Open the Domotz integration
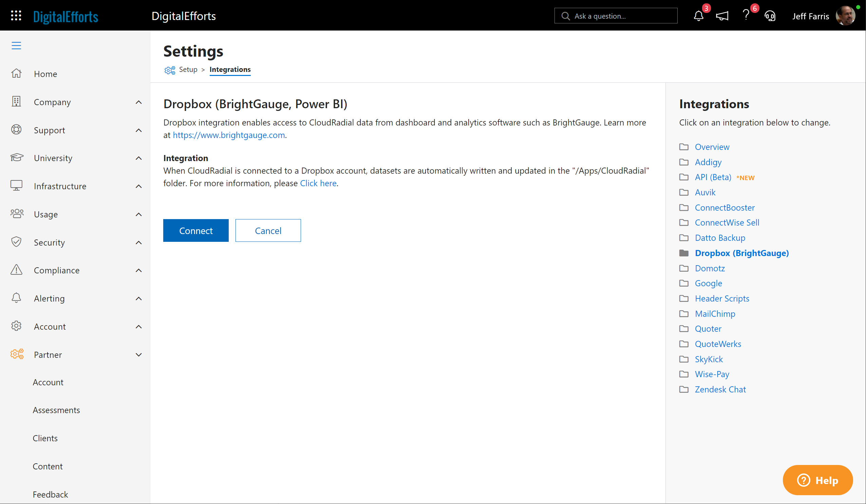The height and width of the screenshot is (504, 866). (x=710, y=268)
